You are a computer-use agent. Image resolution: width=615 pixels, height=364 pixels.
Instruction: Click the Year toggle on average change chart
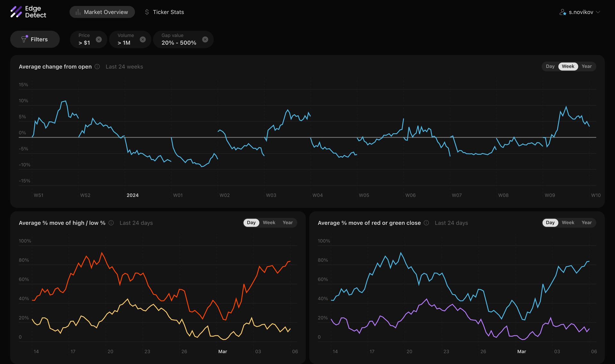(586, 67)
